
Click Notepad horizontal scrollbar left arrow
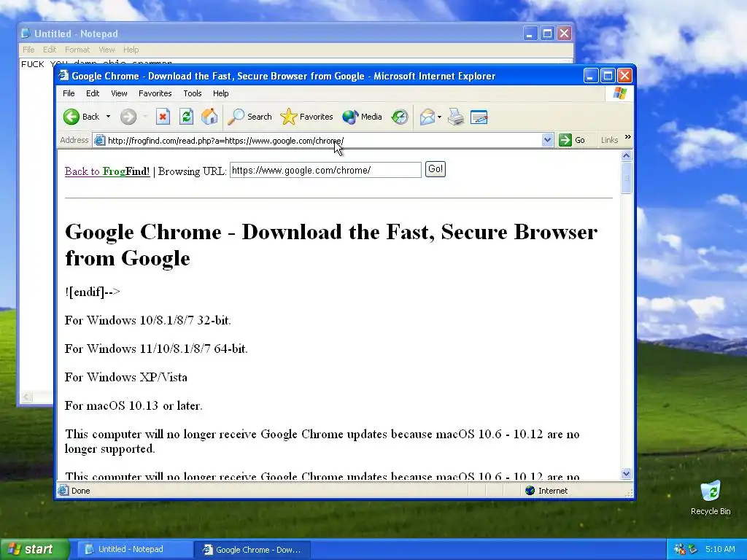26,397
